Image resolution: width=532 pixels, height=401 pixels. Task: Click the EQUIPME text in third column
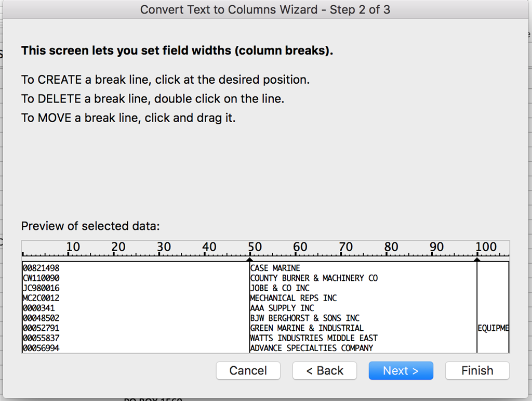(493, 328)
